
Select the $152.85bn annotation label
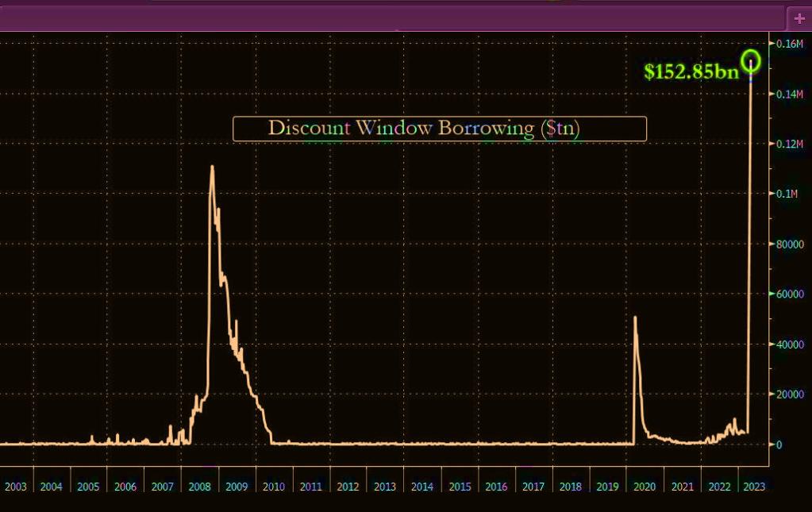(x=691, y=71)
